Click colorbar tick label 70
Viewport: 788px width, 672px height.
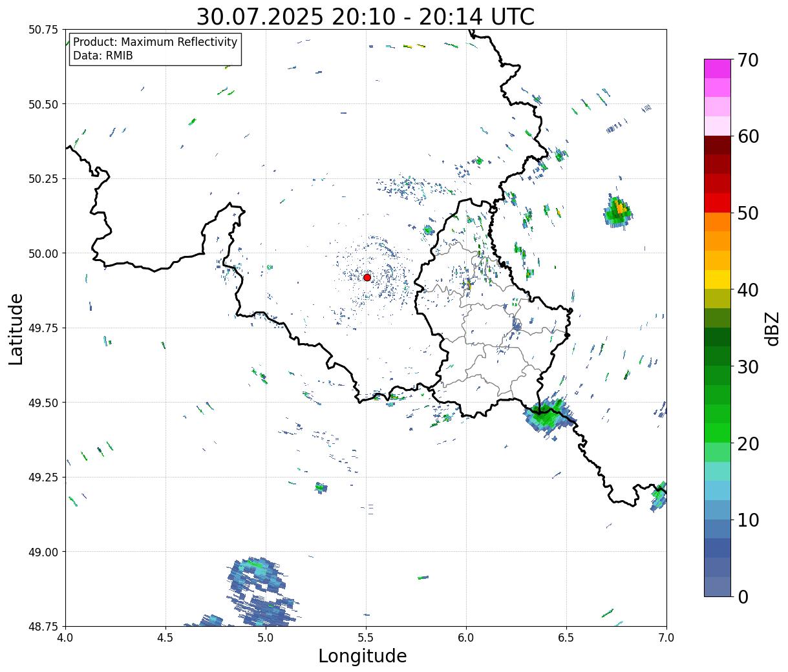747,60
